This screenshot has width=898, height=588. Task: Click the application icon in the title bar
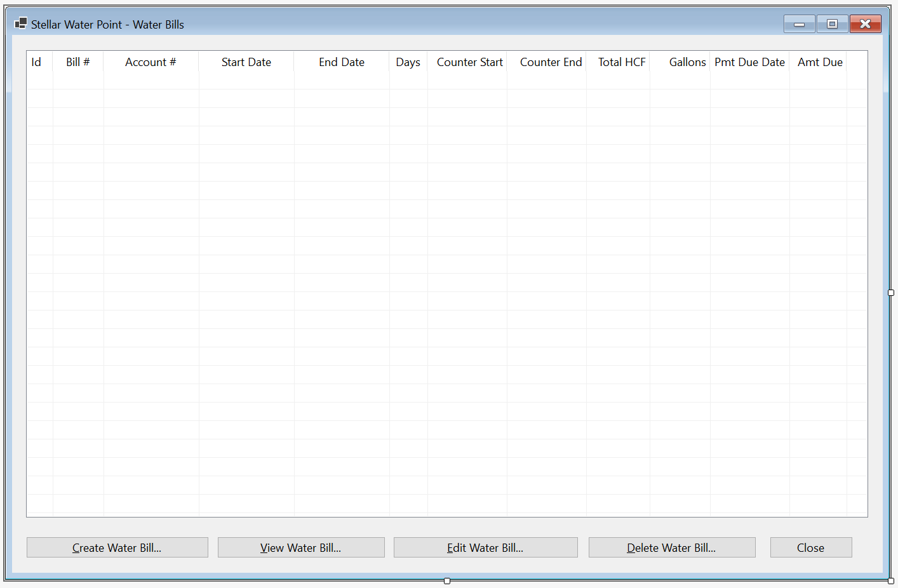click(x=20, y=23)
